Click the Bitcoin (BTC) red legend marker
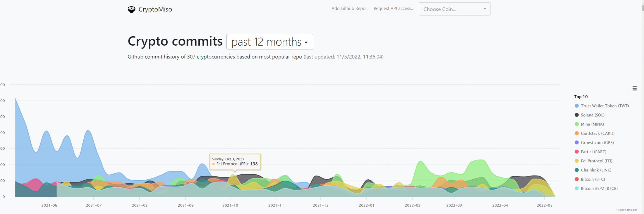 576,179
